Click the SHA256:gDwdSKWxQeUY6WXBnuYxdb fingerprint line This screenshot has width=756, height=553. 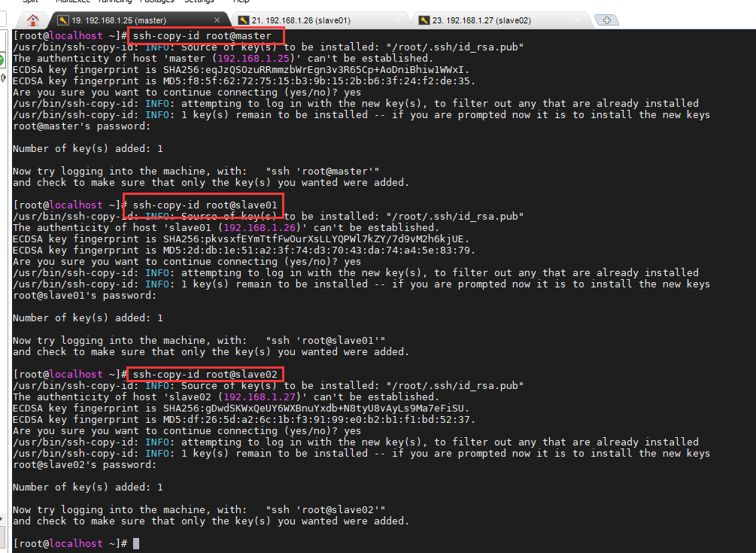click(241, 408)
